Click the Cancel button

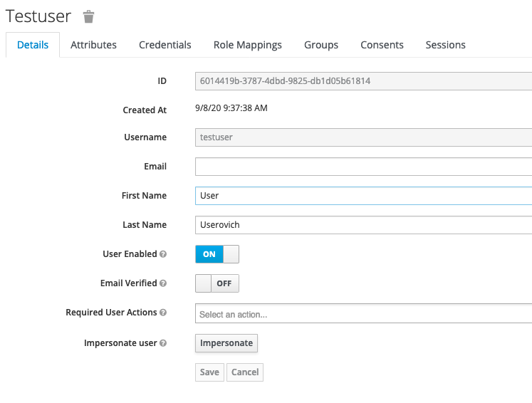click(x=245, y=372)
